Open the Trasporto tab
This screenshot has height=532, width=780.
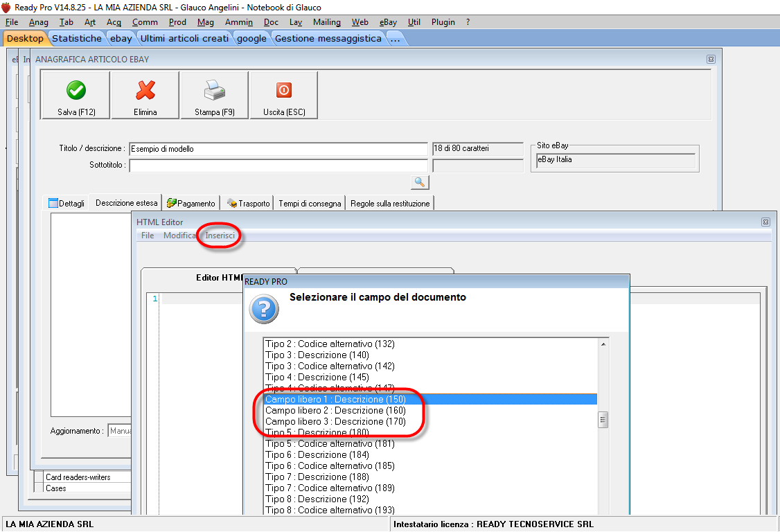pos(248,203)
